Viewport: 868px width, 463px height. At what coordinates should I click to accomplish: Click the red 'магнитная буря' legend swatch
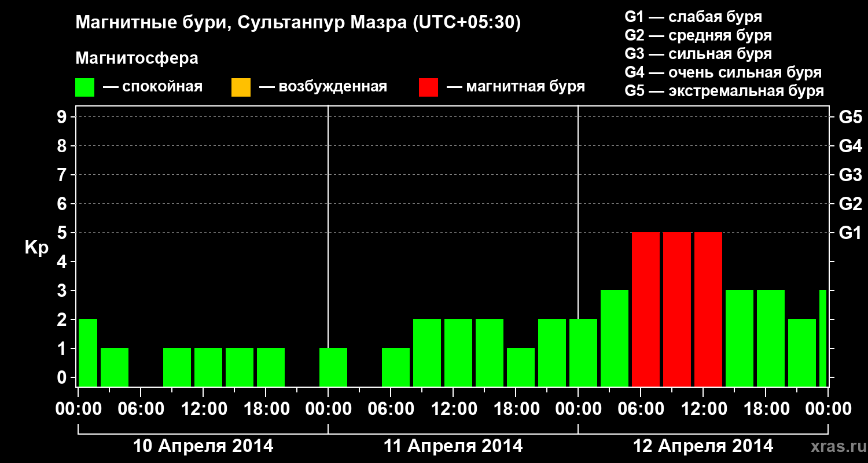pos(429,87)
